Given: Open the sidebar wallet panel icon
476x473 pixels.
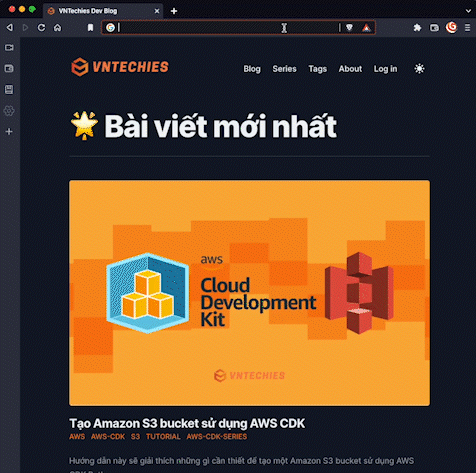Looking at the screenshot, I should (9, 68).
